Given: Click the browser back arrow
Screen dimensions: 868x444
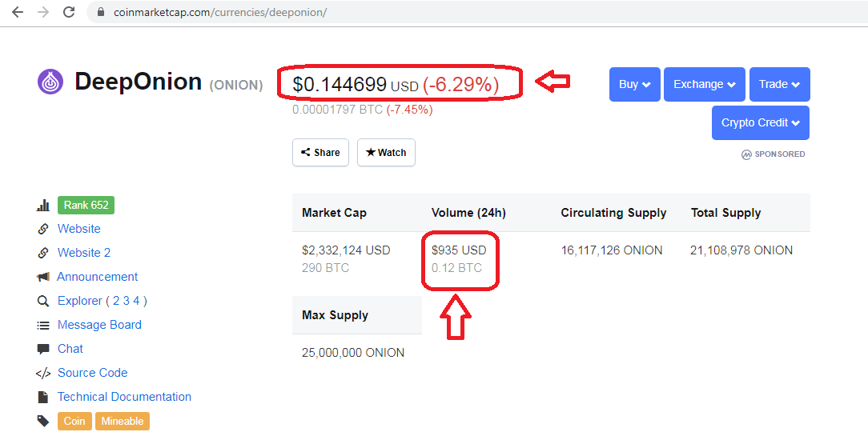Looking at the screenshot, I should coord(18,12).
